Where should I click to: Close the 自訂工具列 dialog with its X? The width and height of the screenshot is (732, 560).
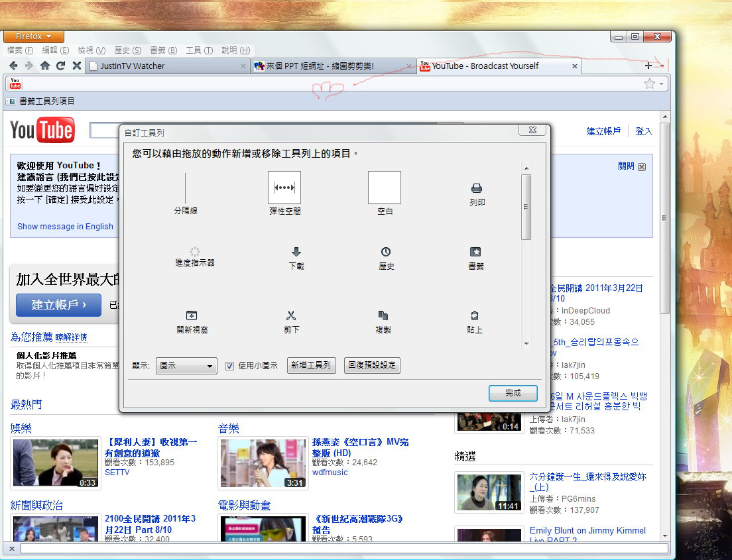point(532,130)
